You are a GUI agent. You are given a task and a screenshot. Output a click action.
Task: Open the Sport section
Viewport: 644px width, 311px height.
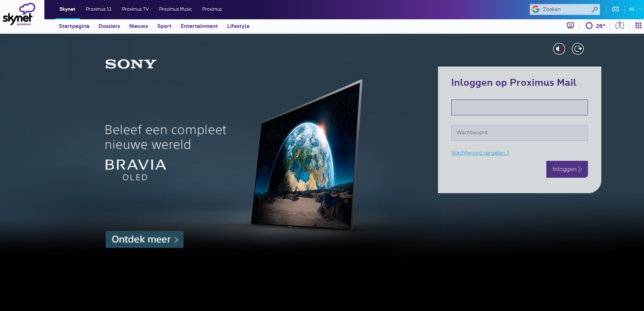(164, 26)
